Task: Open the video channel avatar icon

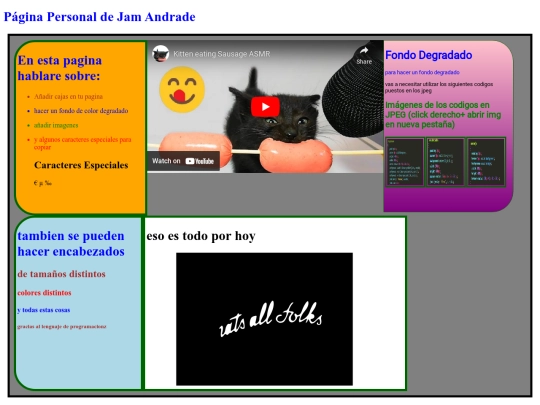Action: (x=160, y=54)
